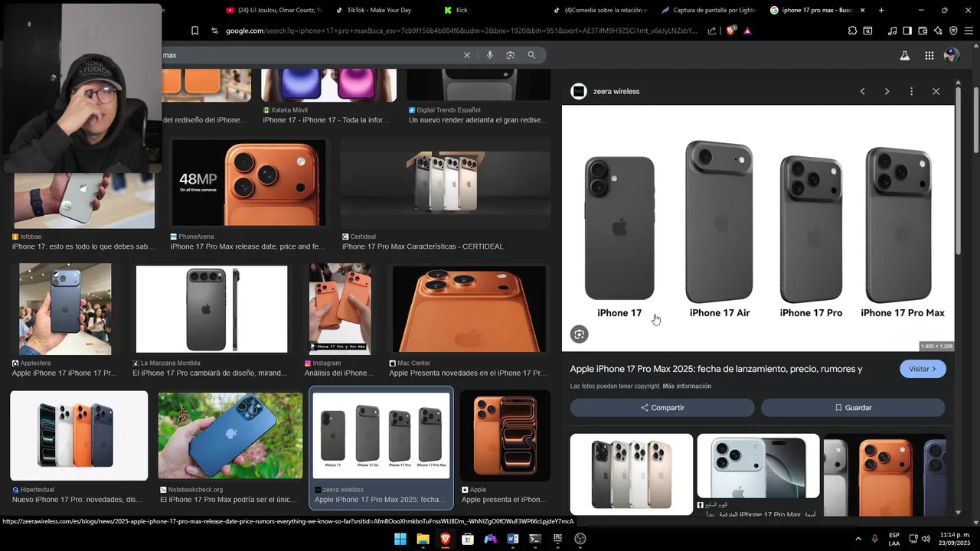Screen dimensions: 980x551
Task: Open Brave Rewards triangle icon
Action: [x=747, y=31]
